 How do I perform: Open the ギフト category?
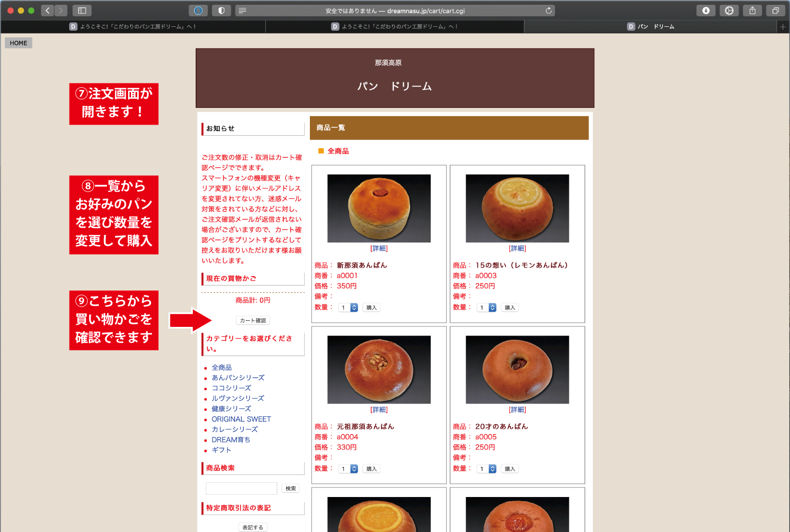click(221, 450)
